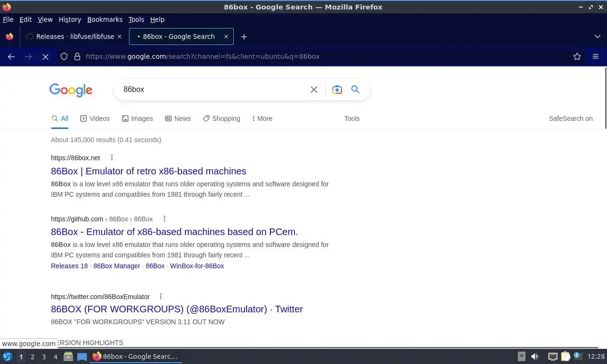The height and width of the screenshot is (364, 607).
Task: Open the Releases 18 sublink
Action: pyautogui.click(x=69, y=266)
